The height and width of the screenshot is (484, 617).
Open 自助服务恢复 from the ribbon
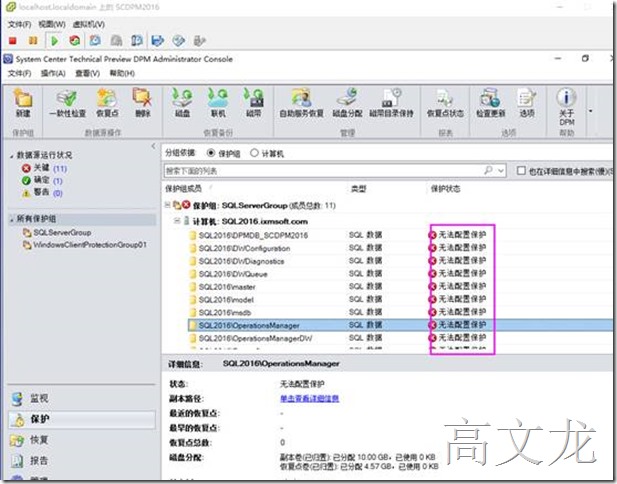301,103
